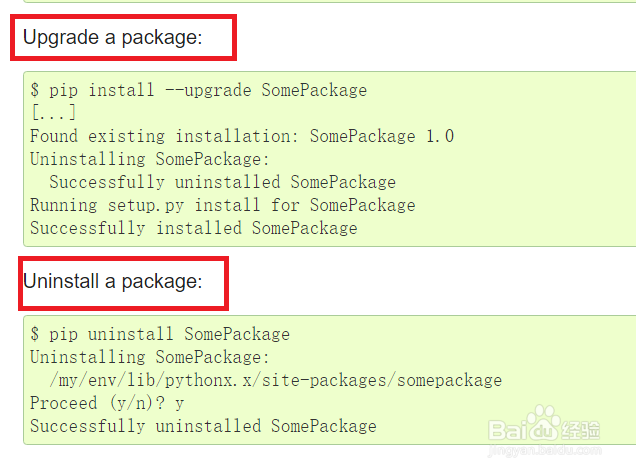Click the final "Successfully uninstalled SomePackage" line
Screen dimensions: 636x473
203,426
